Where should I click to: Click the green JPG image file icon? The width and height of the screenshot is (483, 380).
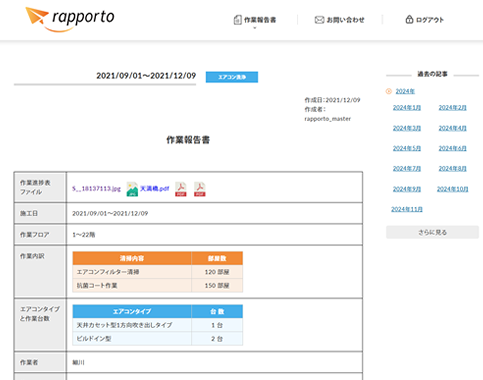click(x=132, y=189)
